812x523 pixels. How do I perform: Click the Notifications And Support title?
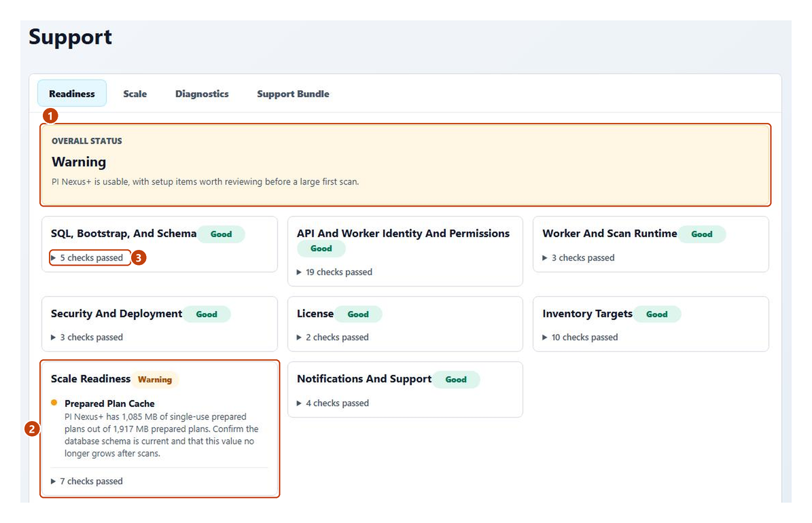pos(364,379)
